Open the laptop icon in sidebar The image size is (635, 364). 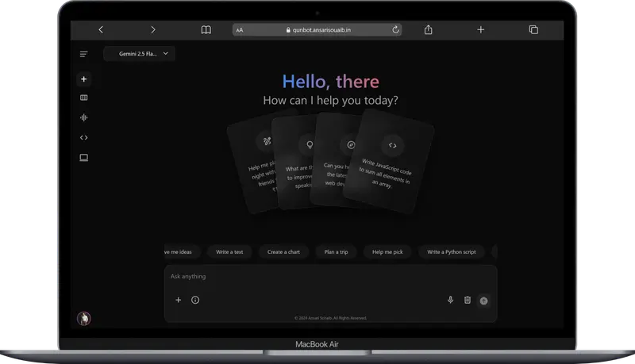point(84,158)
